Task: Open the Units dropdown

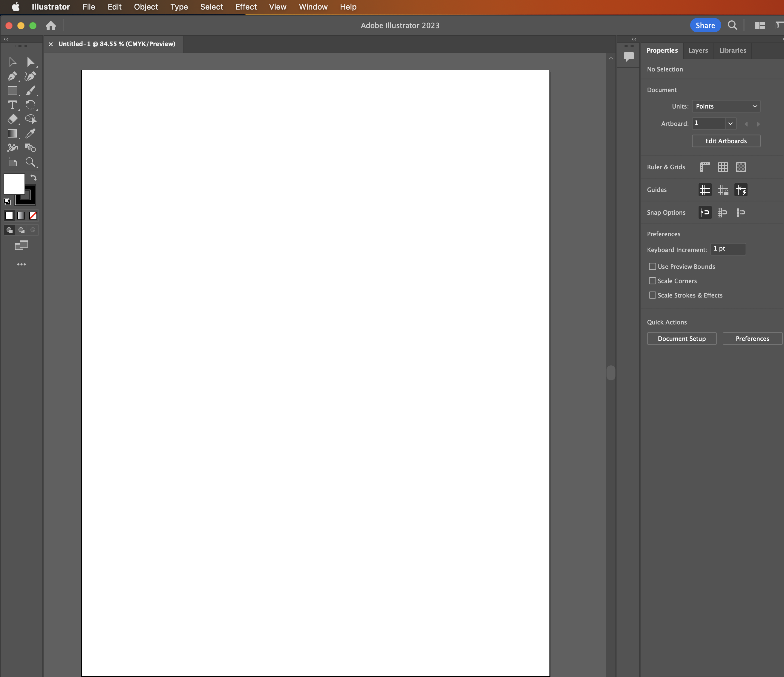Action: [726, 106]
